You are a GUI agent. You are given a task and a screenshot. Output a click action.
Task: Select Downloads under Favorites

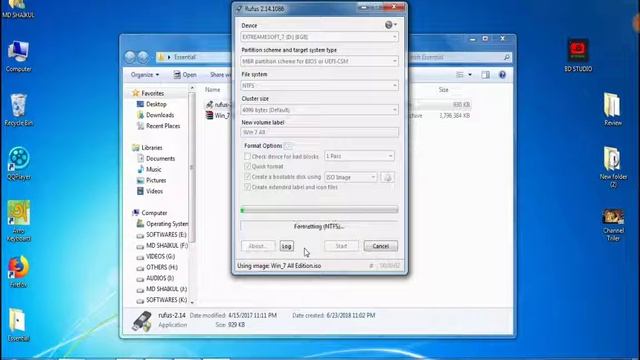click(x=160, y=115)
